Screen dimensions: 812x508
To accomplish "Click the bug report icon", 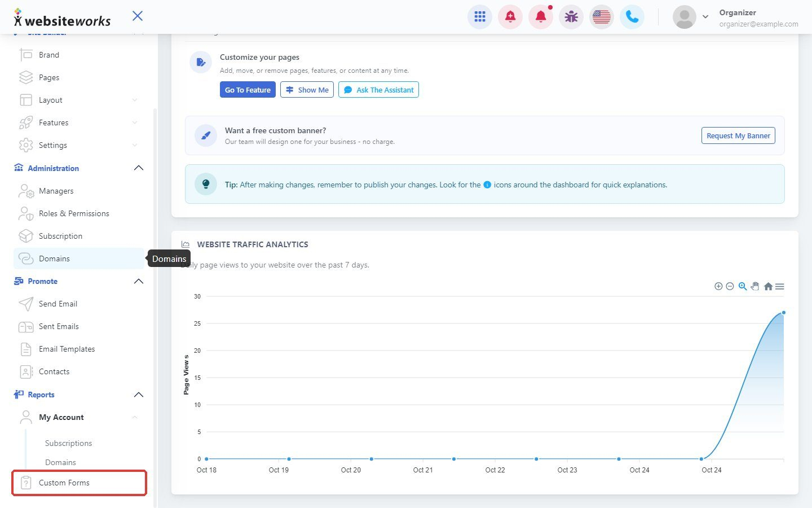I will (x=571, y=17).
